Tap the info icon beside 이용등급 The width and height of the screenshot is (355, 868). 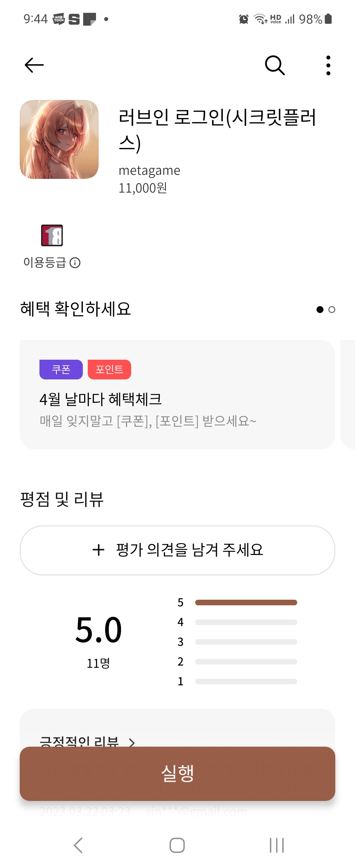75,263
